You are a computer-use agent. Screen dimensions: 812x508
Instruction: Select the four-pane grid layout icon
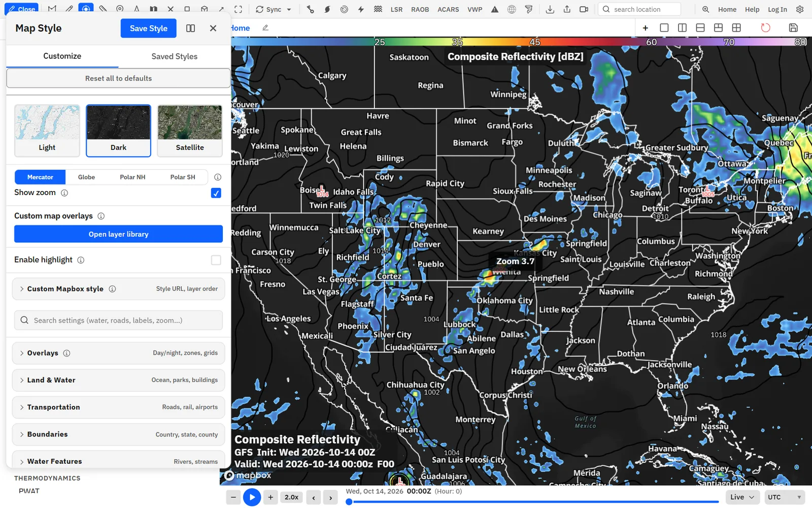click(736, 27)
